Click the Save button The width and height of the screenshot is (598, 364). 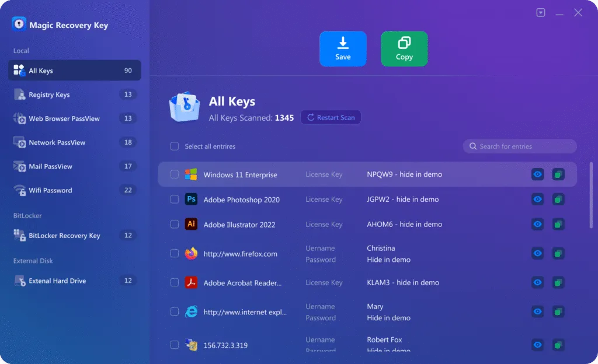pyautogui.click(x=343, y=49)
